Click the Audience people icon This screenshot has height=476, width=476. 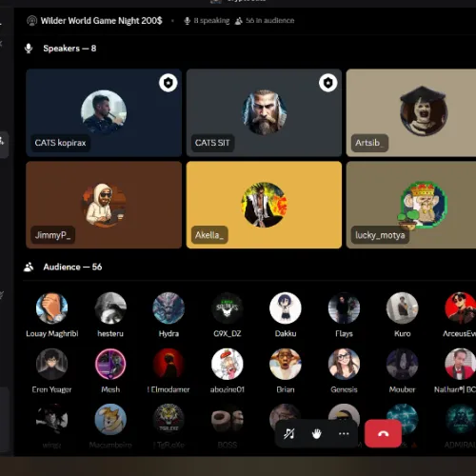(29, 268)
